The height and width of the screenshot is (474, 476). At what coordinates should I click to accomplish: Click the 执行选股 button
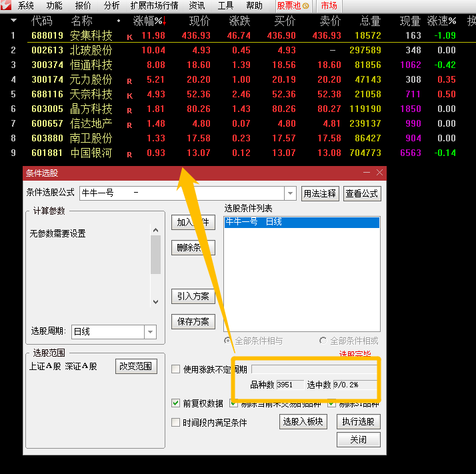358,421
